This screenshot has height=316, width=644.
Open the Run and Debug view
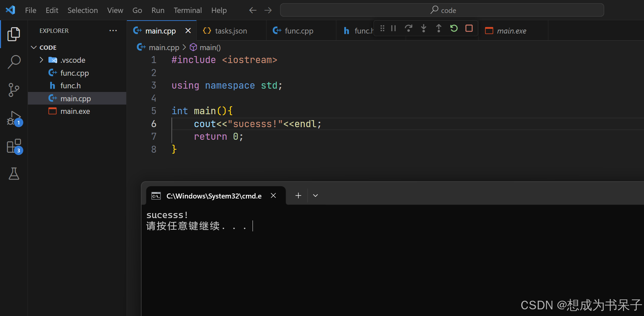[14, 118]
